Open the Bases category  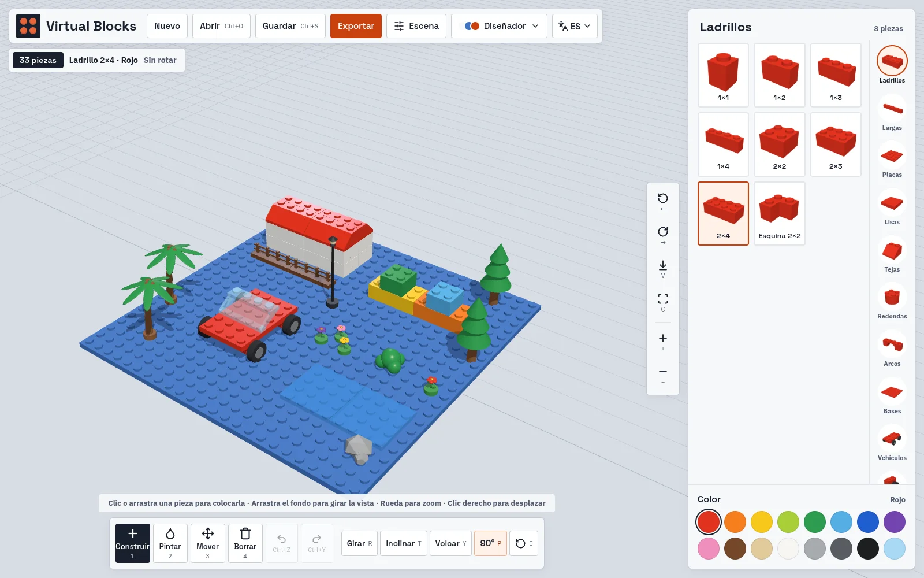point(892,397)
